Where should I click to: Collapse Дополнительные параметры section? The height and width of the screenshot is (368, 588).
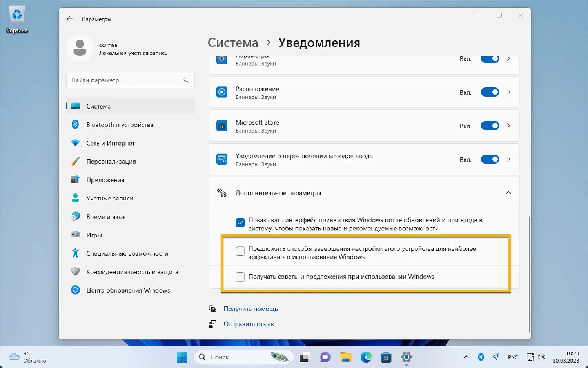tap(508, 193)
